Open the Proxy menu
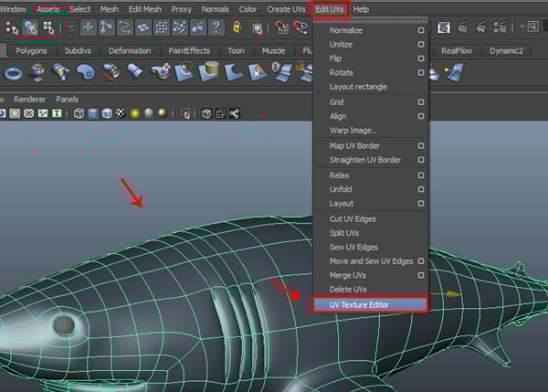 [181, 9]
